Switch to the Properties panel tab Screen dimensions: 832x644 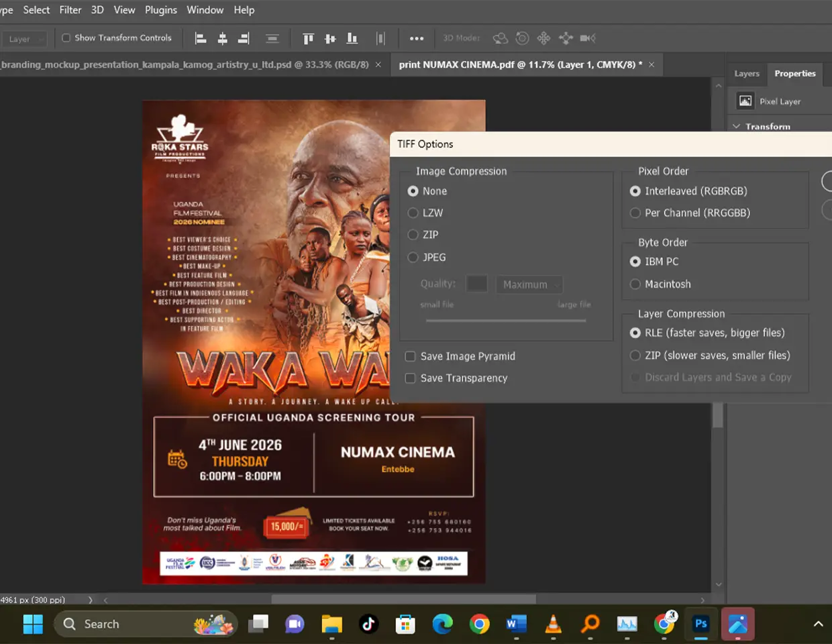tap(795, 74)
